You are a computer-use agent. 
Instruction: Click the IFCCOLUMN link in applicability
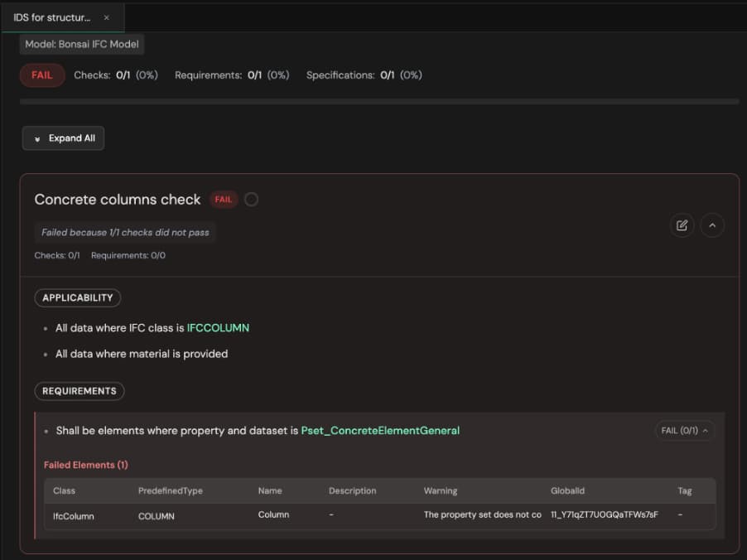pos(218,328)
